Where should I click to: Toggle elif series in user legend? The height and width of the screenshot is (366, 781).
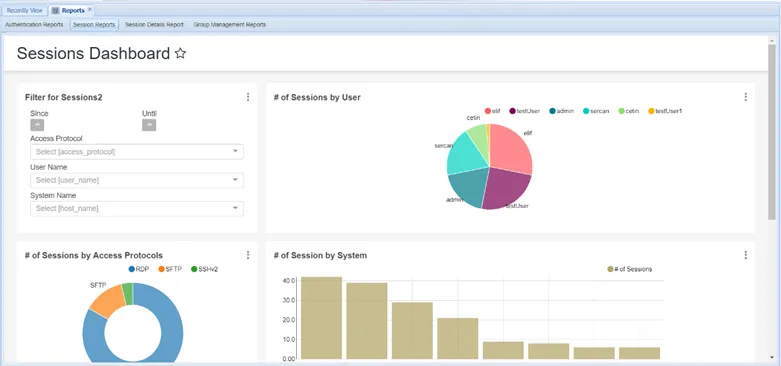tap(492, 111)
